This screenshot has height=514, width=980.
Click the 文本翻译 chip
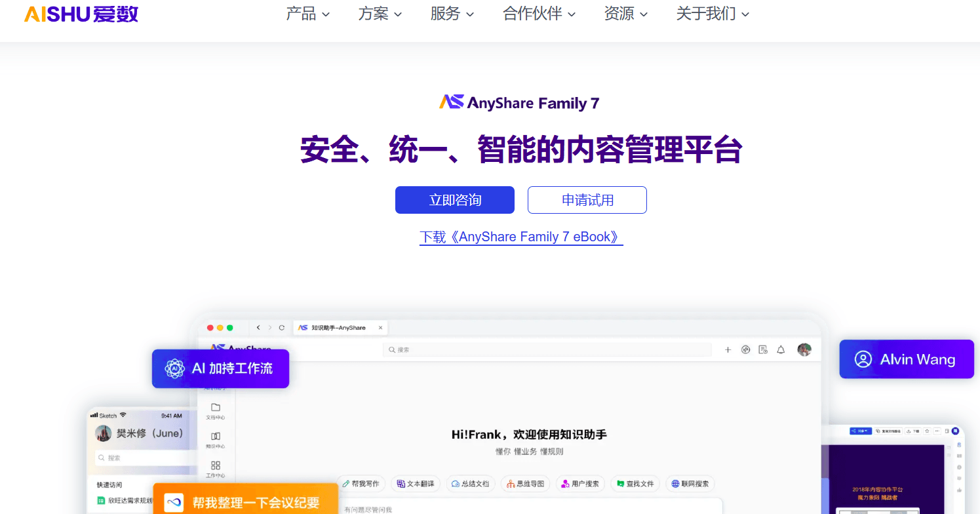pos(416,484)
